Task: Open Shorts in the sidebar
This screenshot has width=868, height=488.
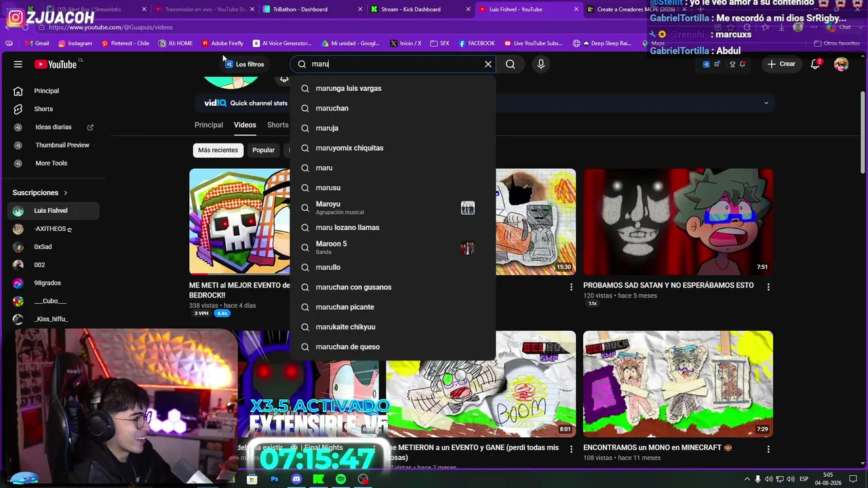Action: tap(54, 109)
